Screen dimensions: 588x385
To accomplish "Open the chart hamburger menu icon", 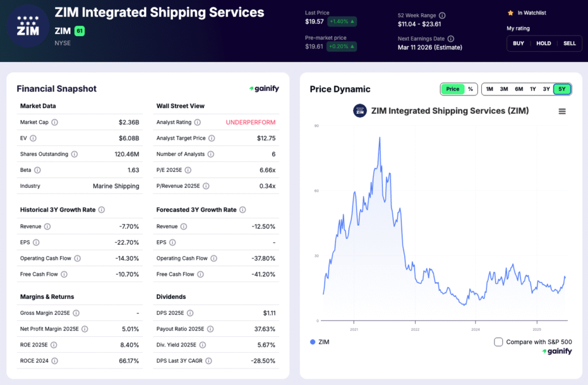I will 562,110.
